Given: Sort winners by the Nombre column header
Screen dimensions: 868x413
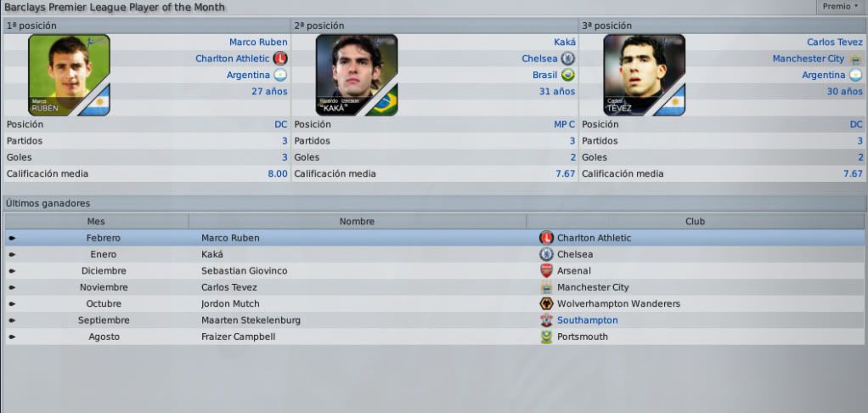Looking at the screenshot, I should pyautogui.click(x=357, y=222).
